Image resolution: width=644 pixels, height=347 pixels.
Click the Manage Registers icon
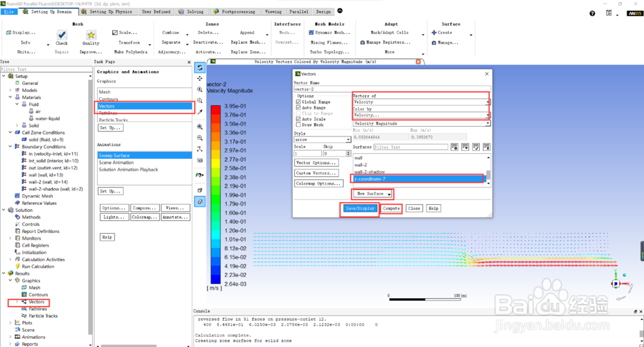pos(362,42)
